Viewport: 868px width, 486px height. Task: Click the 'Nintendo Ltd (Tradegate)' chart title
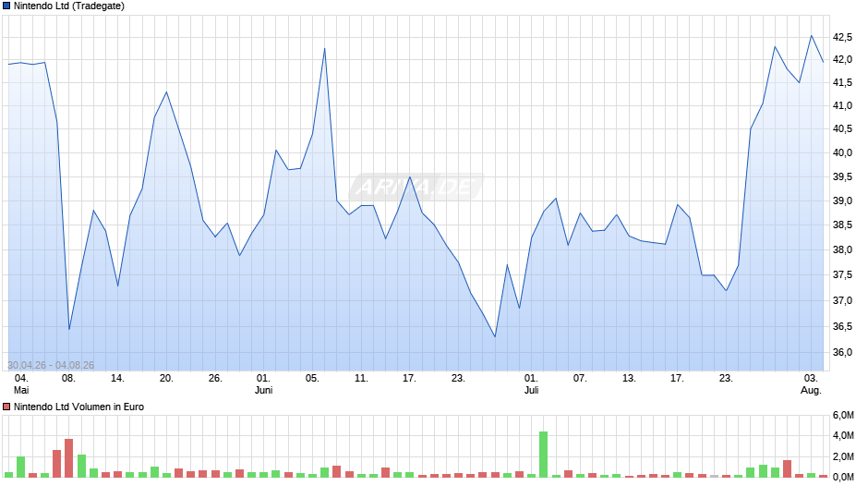coord(69,6)
